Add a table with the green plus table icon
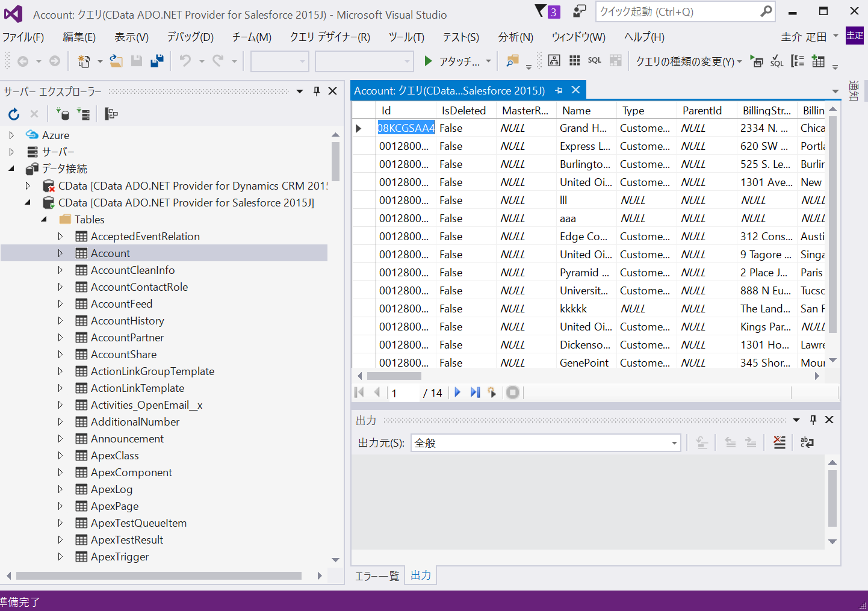868x611 pixels. pyautogui.click(x=819, y=61)
